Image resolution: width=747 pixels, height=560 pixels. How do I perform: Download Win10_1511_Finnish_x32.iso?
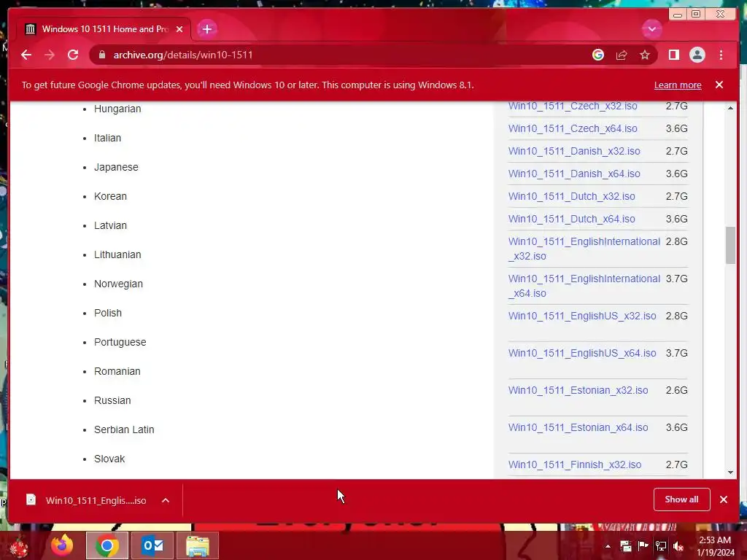(x=574, y=464)
